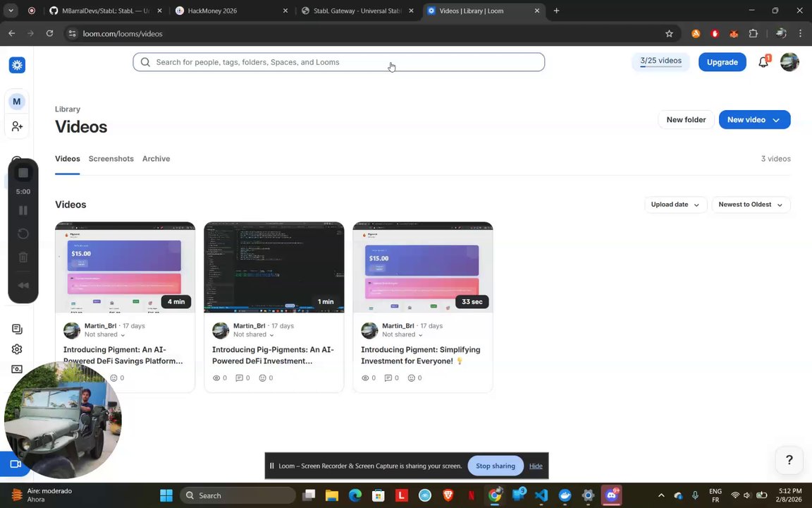This screenshot has height=508, width=812.
Task: Go back in browser history
Action: [x=11, y=33]
